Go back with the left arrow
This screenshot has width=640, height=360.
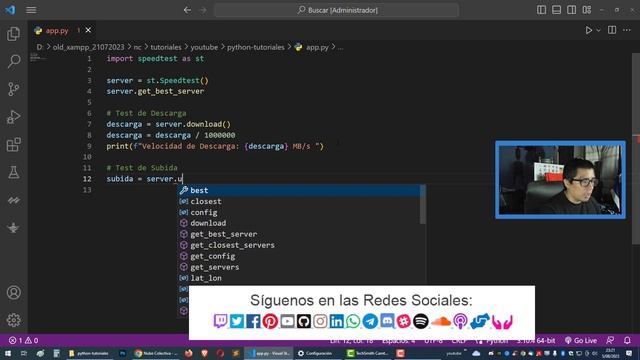point(187,10)
